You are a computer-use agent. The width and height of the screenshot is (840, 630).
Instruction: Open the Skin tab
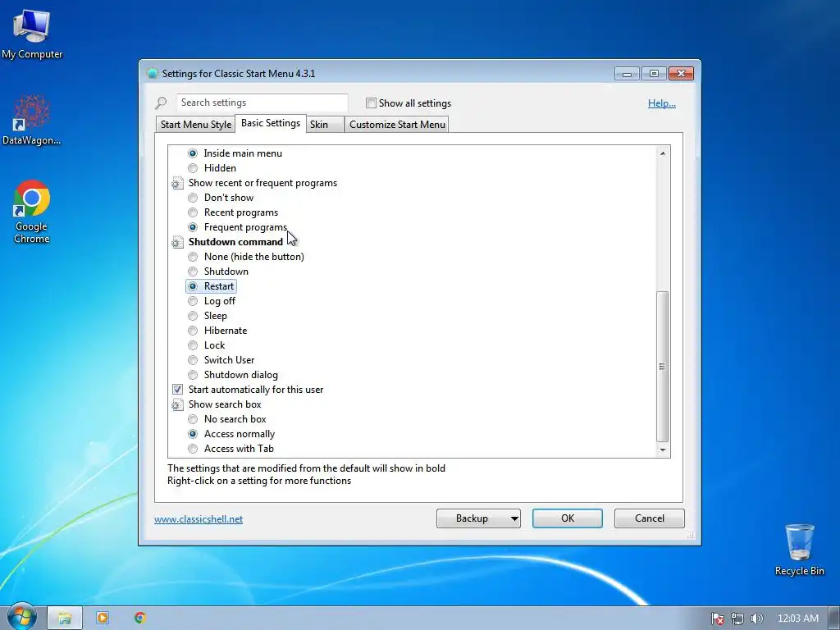tap(325, 125)
